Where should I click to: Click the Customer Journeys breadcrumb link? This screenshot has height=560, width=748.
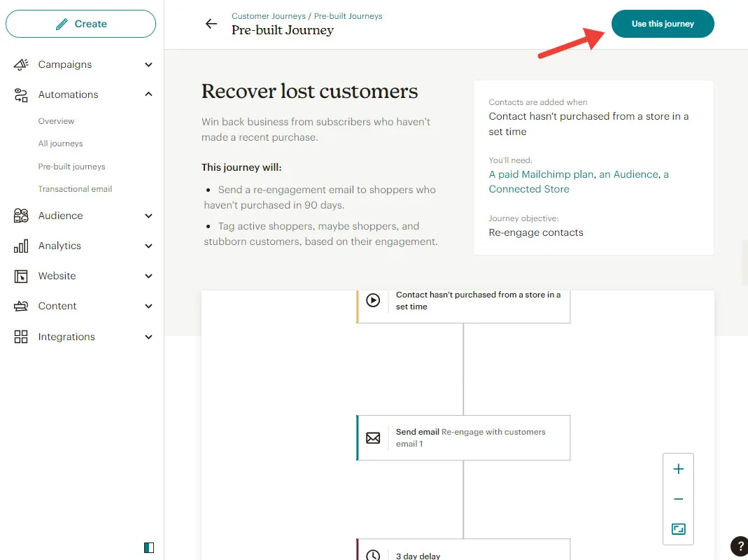tap(269, 15)
